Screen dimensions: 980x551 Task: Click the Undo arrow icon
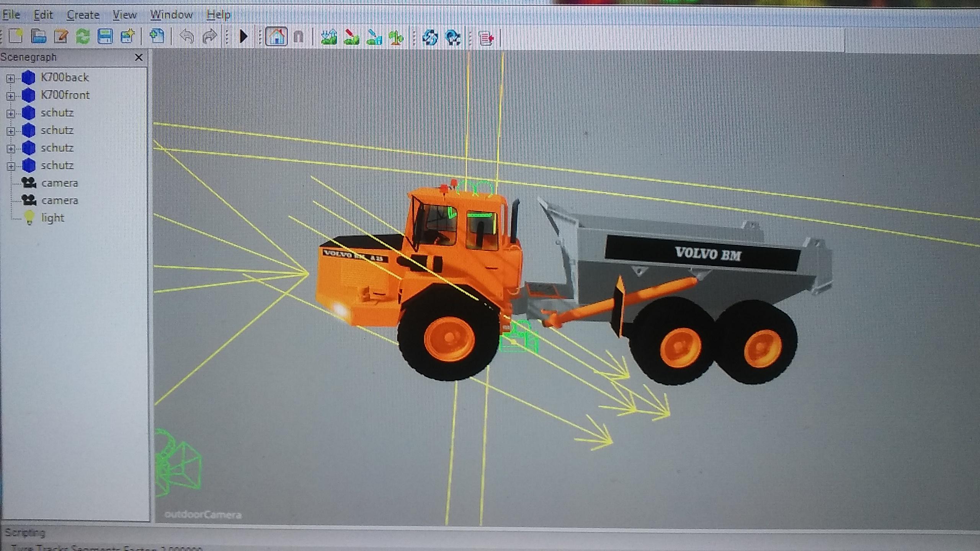point(187,37)
